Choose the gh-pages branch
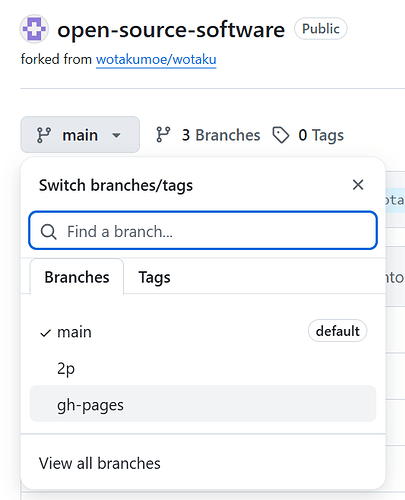This screenshot has width=405, height=500. [203, 404]
